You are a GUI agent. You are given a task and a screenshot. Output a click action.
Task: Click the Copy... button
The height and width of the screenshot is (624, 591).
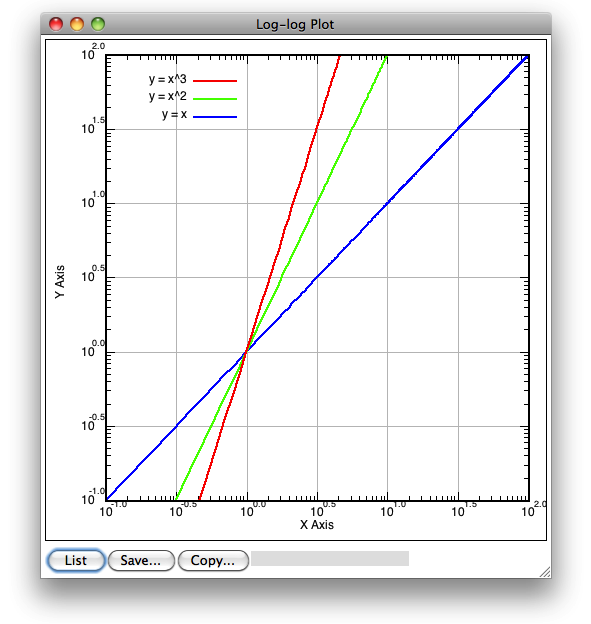(213, 560)
